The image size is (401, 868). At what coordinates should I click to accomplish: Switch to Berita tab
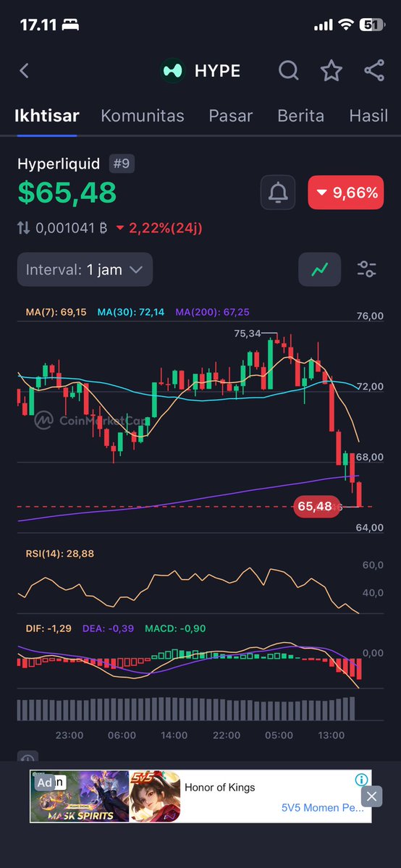click(301, 116)
